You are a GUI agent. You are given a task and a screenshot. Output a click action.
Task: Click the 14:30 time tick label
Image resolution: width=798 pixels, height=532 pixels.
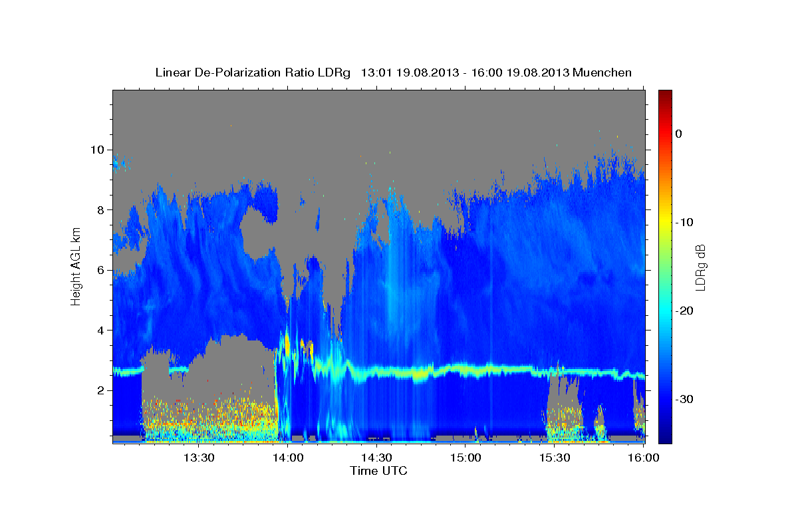pos(376,458)
